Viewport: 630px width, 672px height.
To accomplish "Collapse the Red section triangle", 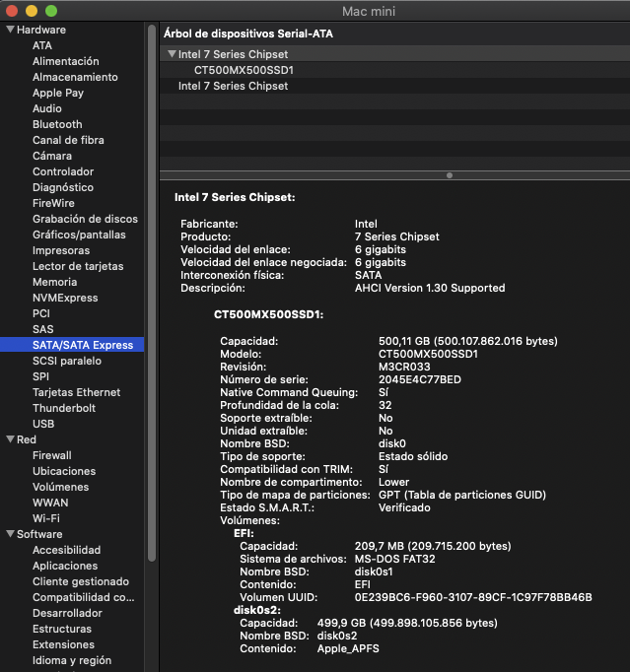I will (10, 439).
